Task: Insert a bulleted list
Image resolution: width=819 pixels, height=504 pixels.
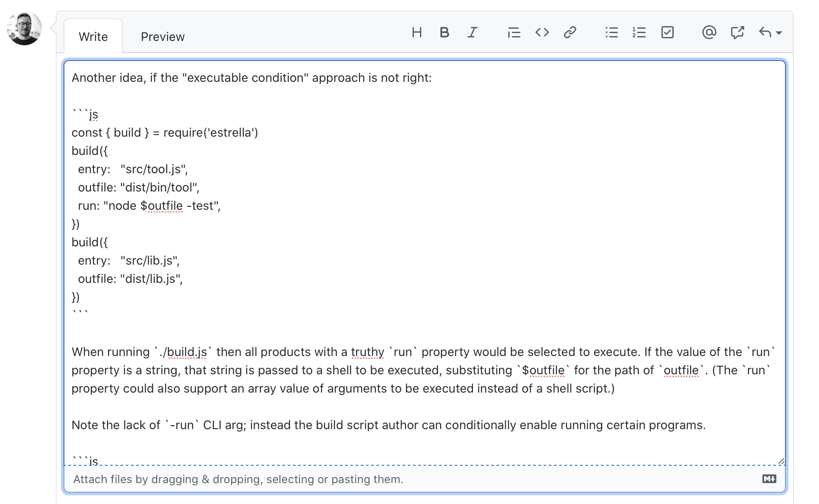Action: pyautogui.click(x=611, y=32)
